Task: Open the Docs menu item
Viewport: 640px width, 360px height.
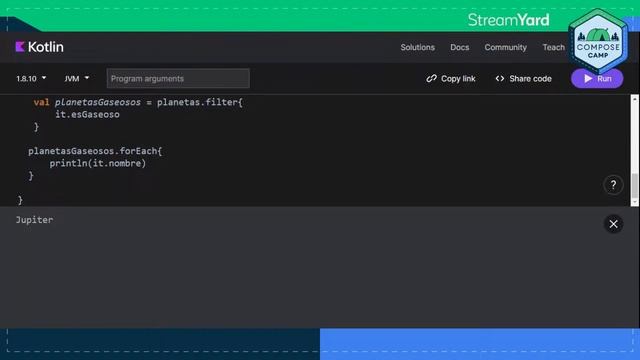Action: point(459,47)
